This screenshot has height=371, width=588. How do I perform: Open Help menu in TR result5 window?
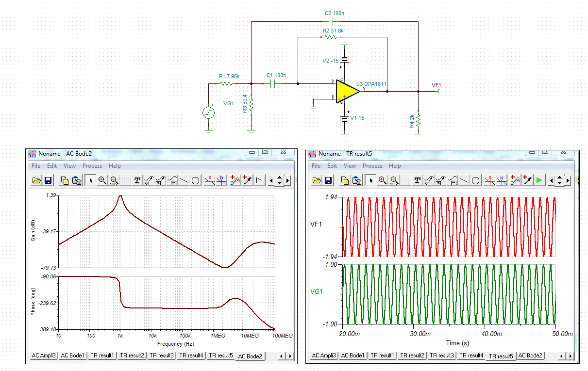(395, 166)
